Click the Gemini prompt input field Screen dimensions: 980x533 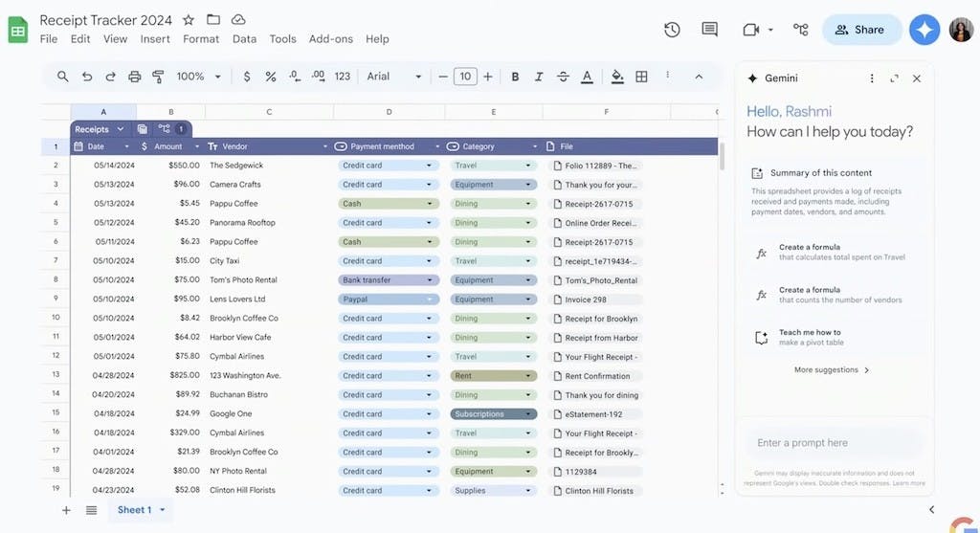pos(835,442)
